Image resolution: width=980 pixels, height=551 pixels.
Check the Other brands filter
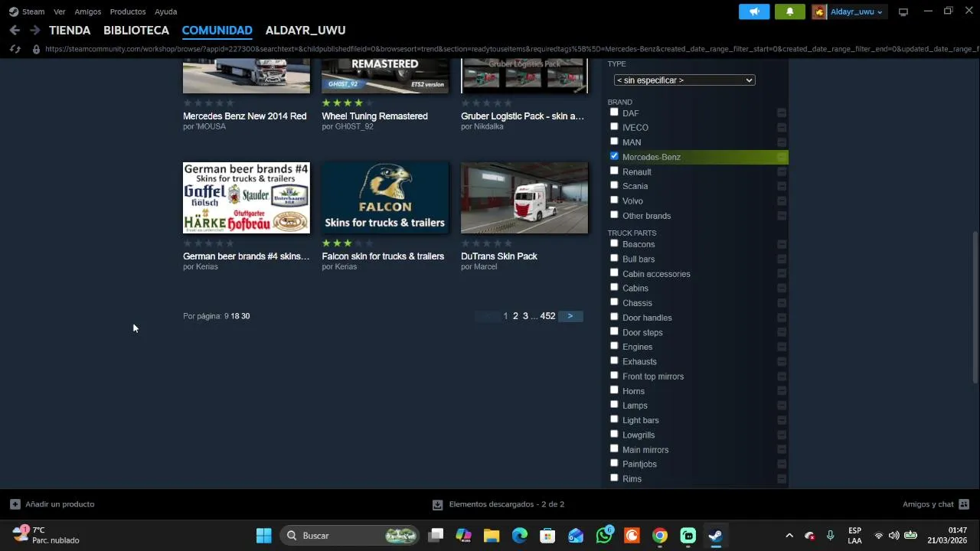[x=614, y=215]
